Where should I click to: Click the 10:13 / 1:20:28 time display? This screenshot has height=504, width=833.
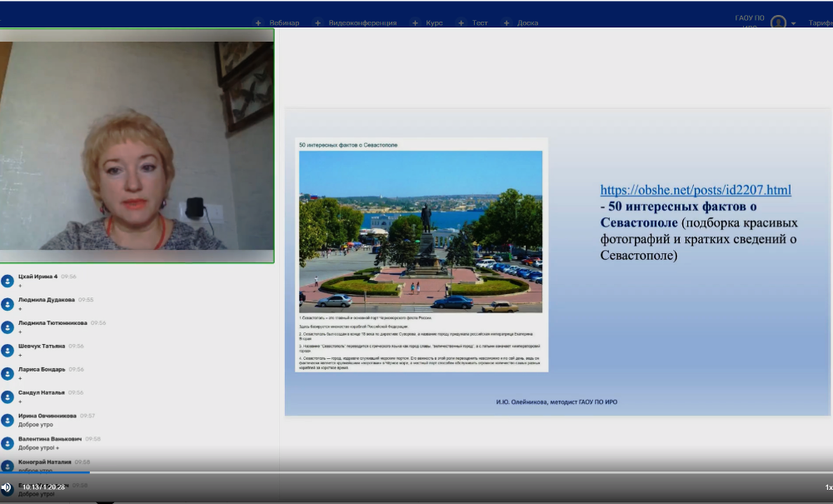tap(43, 487)
